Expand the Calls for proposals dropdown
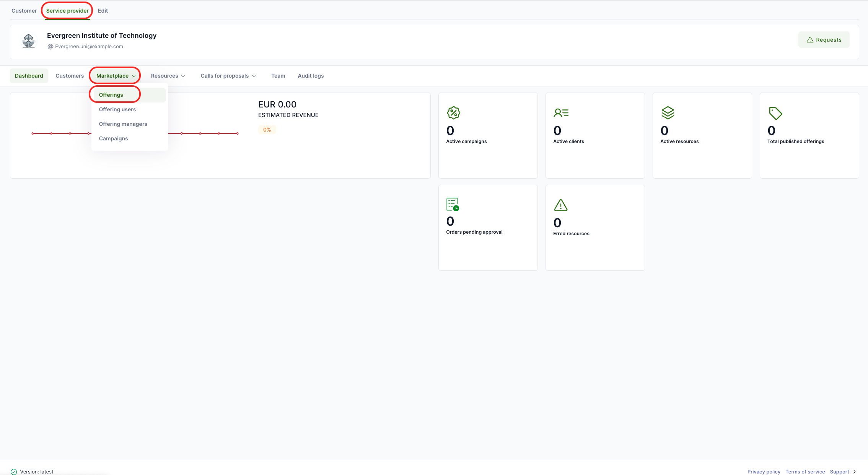The width and height of the screenshot is (868, 475). (228, 76)
